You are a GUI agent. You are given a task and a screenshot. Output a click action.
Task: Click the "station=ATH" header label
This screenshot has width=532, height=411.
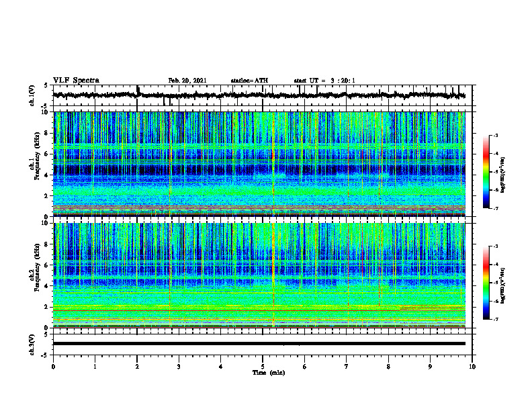249,81
